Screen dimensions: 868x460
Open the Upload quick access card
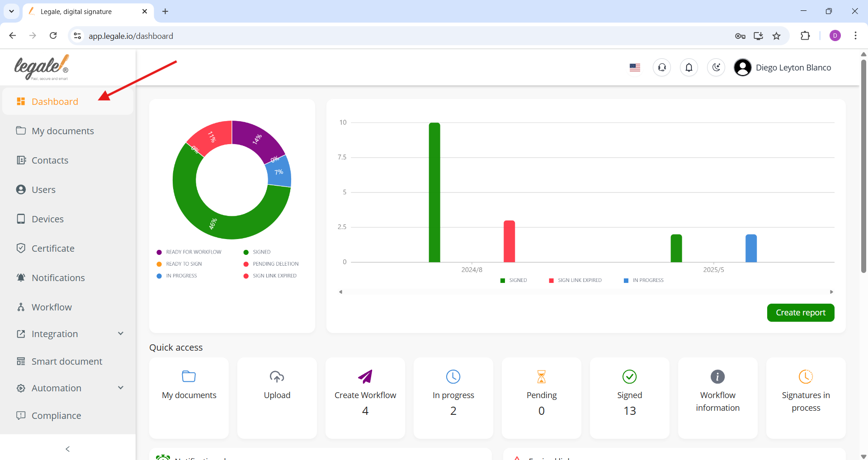[277, 398]
